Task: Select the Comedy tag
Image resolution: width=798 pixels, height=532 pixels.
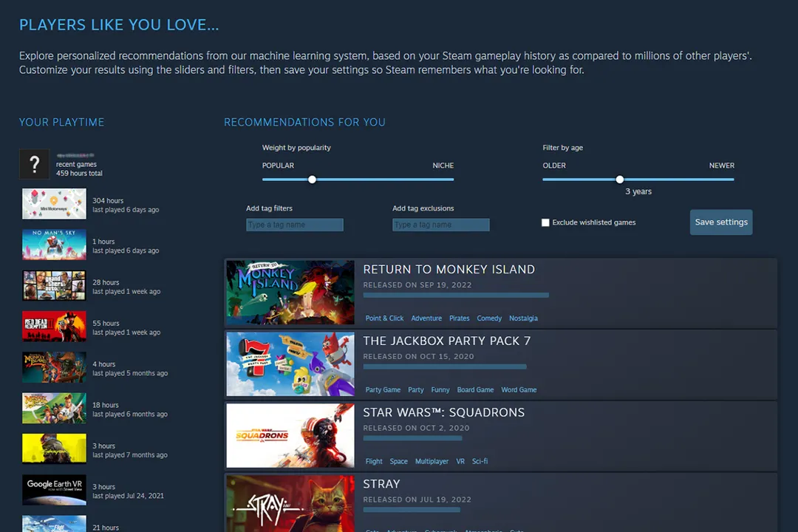Action: (x=489, y=318)
